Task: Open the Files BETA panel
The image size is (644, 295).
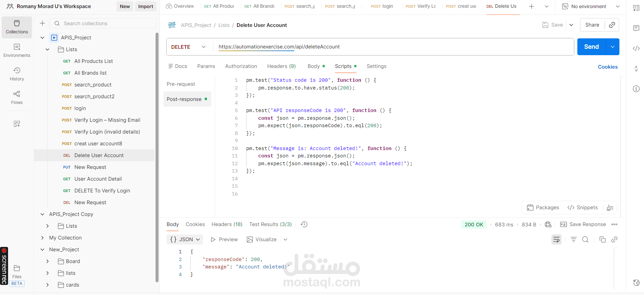Action: point(17,275)
